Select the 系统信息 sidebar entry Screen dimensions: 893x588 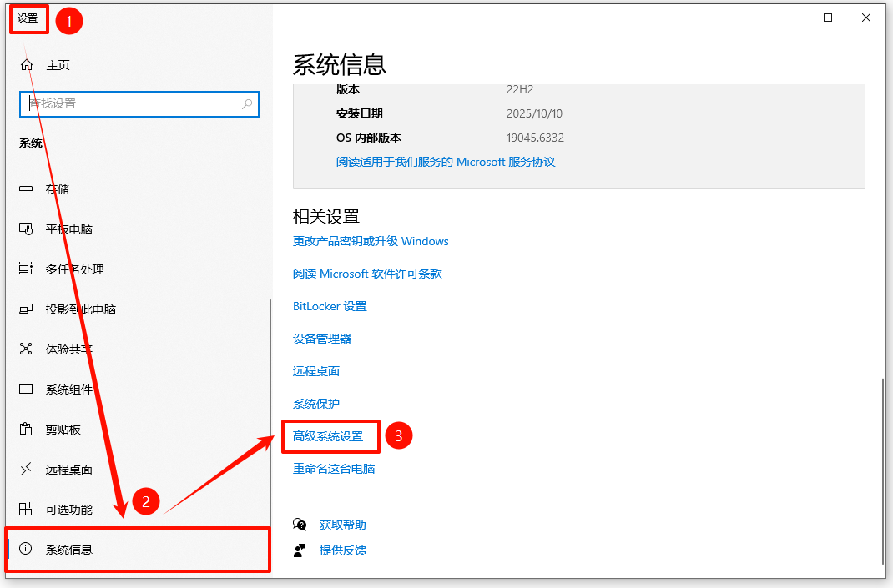click(71, 550)
